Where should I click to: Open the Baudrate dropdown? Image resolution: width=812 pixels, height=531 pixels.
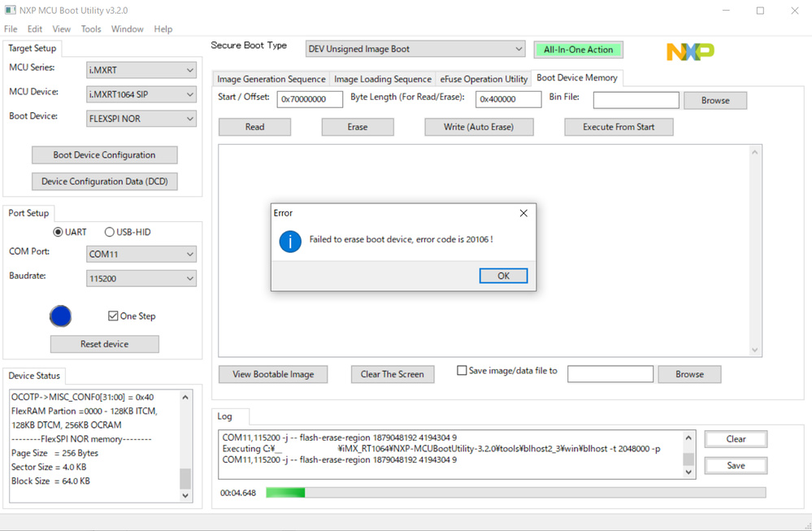[x=141, y=278]
